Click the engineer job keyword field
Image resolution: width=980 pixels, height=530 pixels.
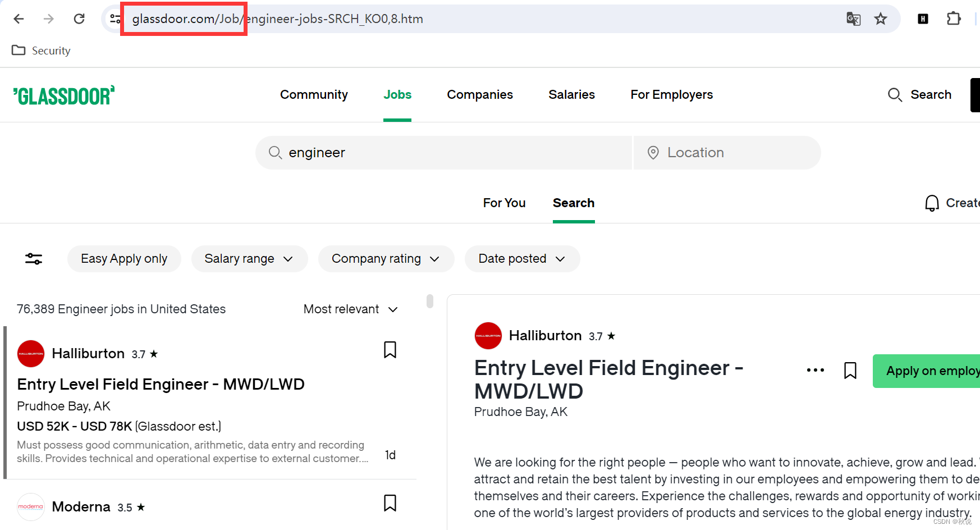coord(443,153)
